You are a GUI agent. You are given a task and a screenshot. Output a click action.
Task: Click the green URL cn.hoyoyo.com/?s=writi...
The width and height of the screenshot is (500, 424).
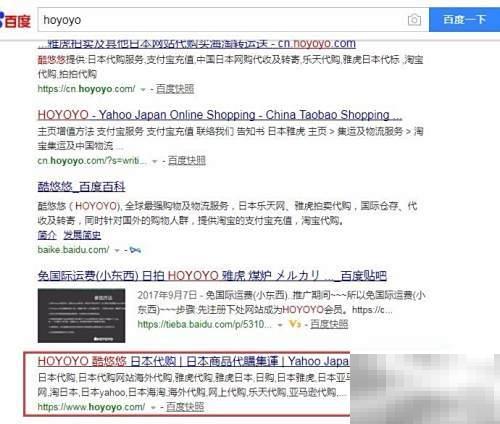[92, 161]
